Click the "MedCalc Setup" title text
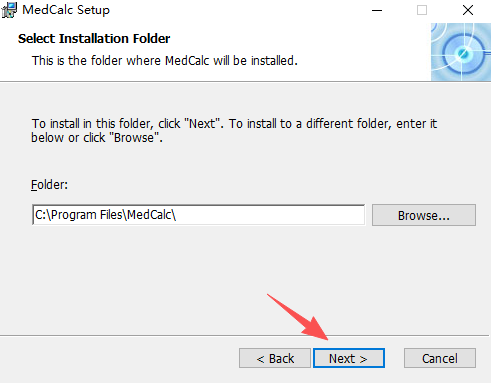The image size is (491, 383). click(x=66, y=10)
